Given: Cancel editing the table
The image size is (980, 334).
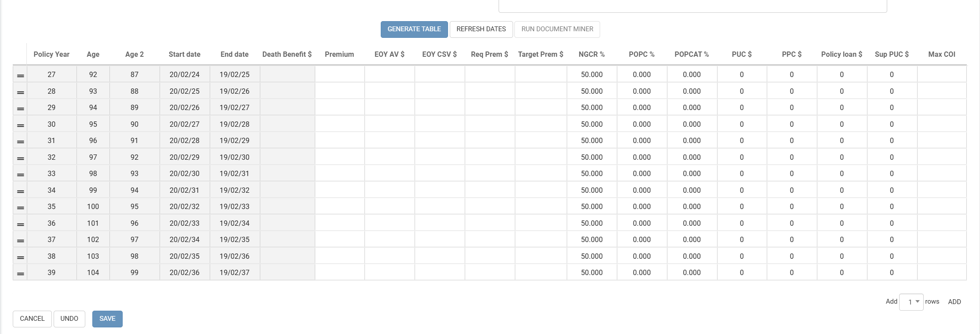Looking at the screenshot, I should point(32,319).
